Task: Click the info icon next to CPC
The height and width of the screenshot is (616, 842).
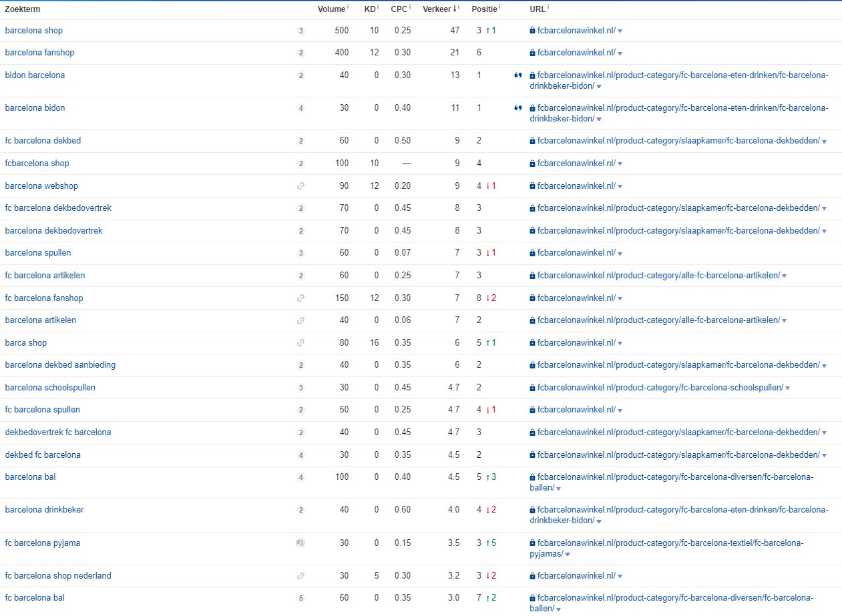Action: click(410, 7)
